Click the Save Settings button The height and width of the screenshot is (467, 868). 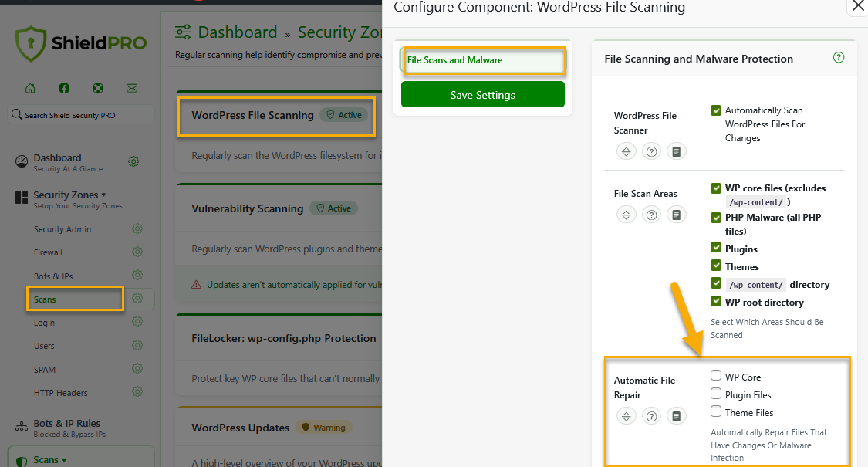click(483, 95)
